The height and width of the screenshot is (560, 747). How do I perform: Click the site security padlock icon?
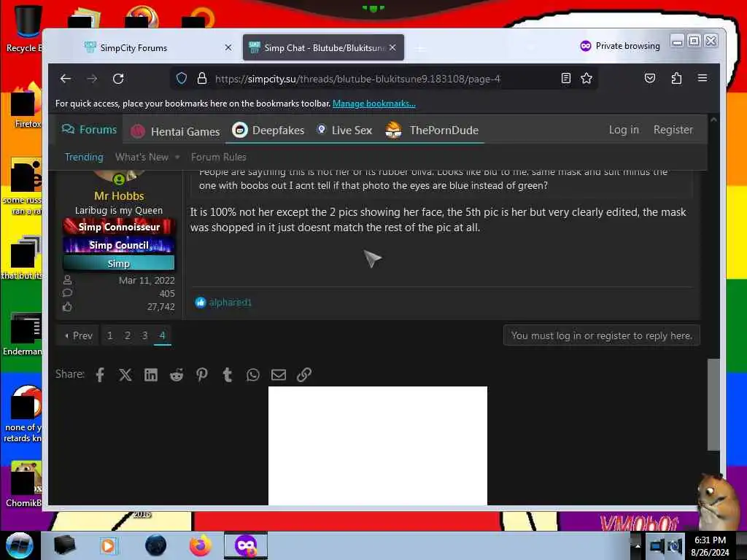(202, 78)
